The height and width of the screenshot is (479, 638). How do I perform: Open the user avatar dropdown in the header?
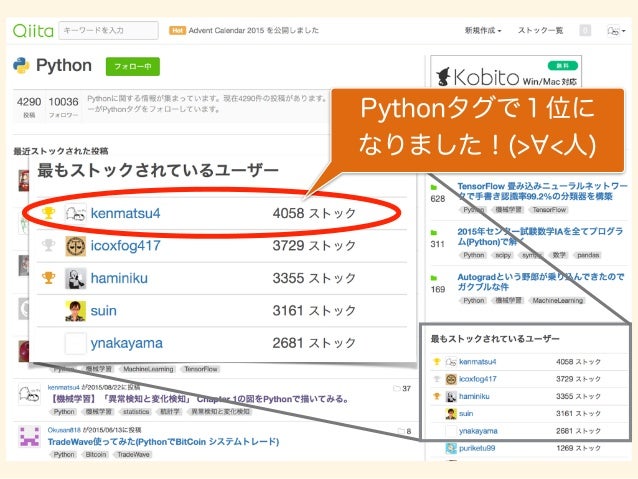[616, 31]
